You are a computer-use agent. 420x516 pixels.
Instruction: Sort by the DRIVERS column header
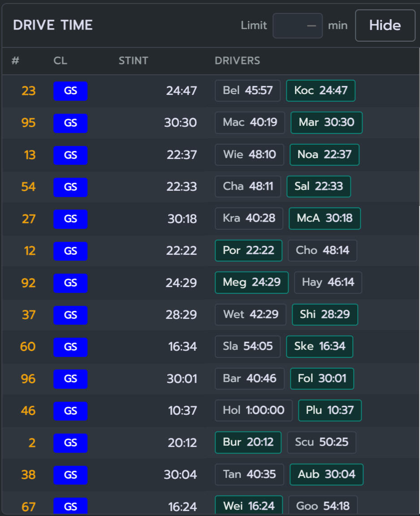237,60
